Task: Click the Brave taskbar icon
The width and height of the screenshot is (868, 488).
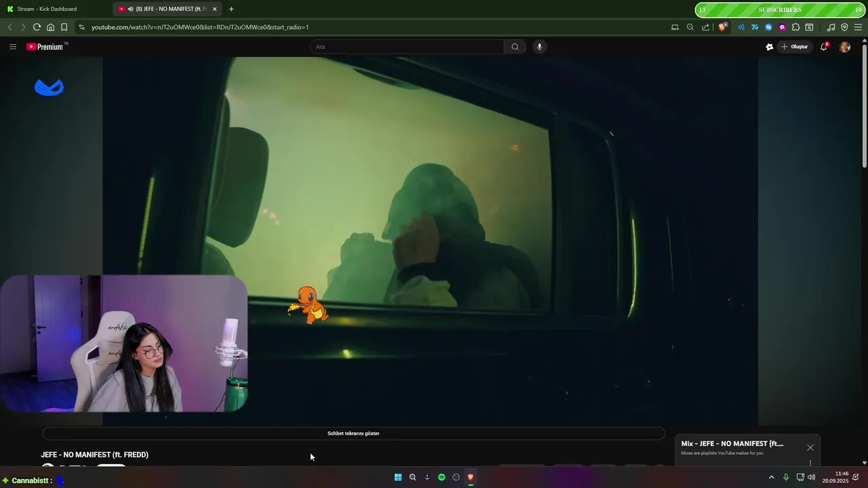Action: pos(471,477)
